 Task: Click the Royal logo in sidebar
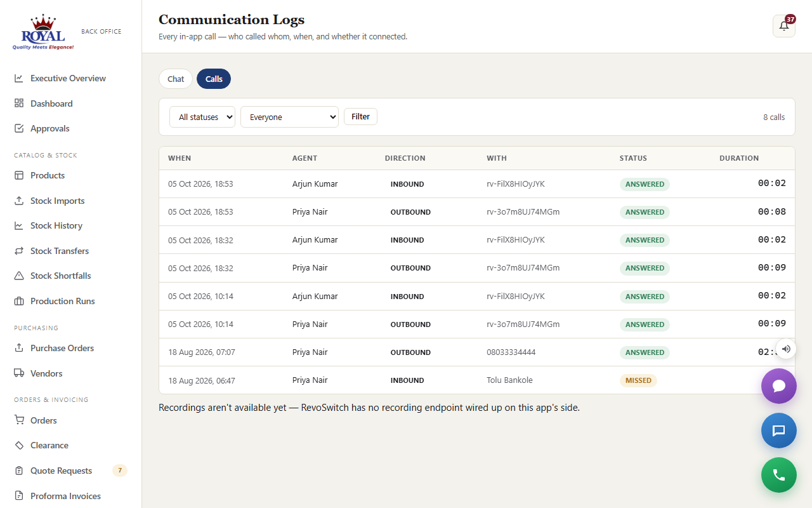click(43, 32)
